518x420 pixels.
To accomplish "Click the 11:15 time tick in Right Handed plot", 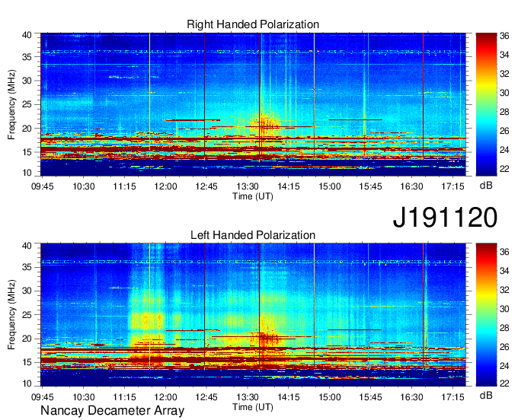I will [124, 186].
